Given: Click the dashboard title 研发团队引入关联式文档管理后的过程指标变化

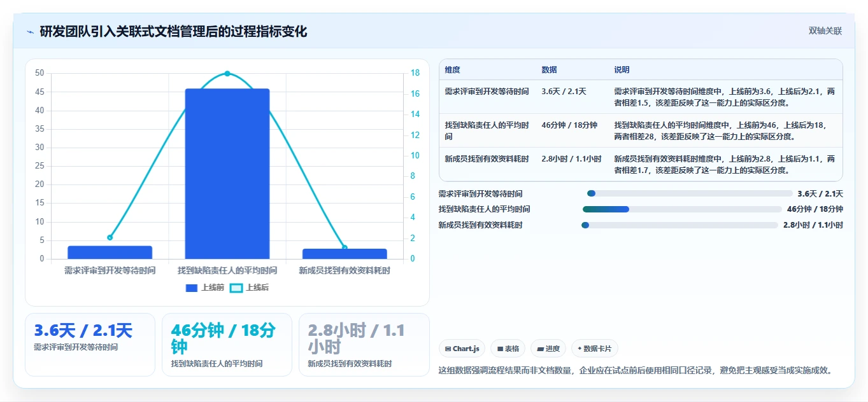Looking at the screenshot, I should (173, 31).
